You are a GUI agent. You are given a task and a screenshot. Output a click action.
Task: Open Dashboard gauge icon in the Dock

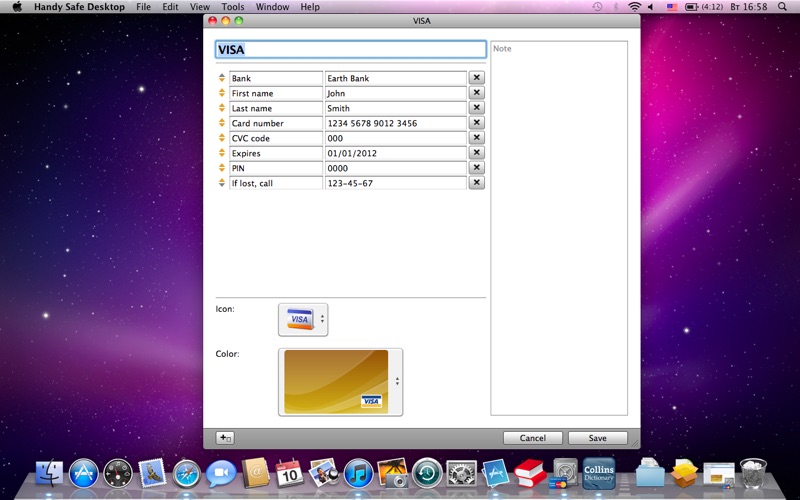pos(118,473)
